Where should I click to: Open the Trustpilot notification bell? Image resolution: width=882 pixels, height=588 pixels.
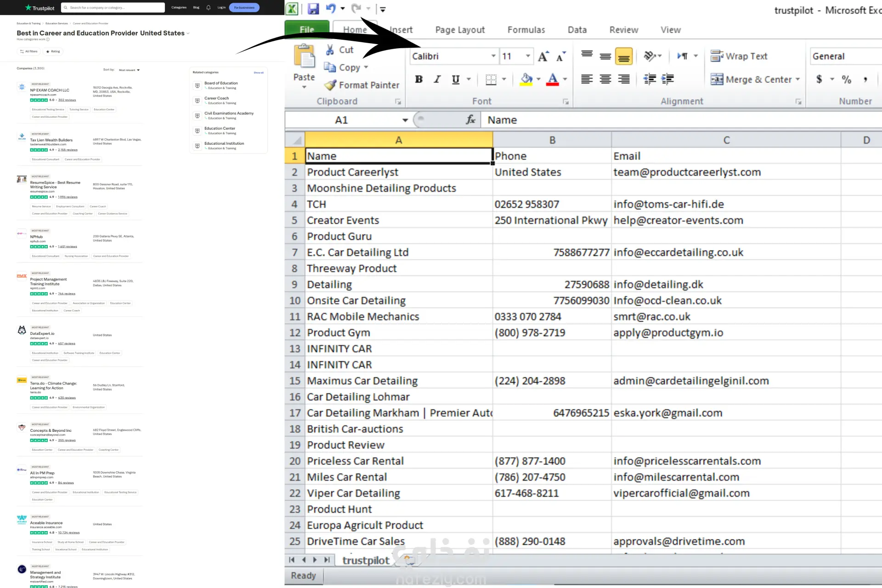tap(209, 7)
